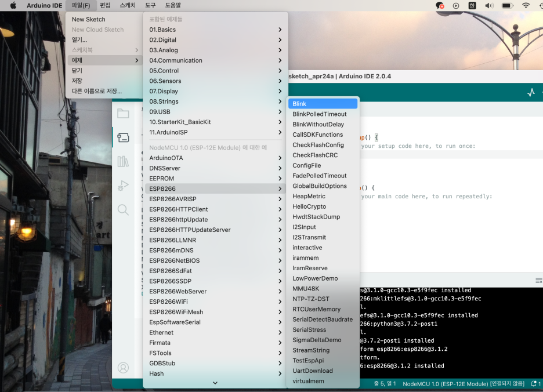The height and width of the screenshot is (392, 543).
Task: Open the Library Manager sidebar icon
Action: pos(123,161)
